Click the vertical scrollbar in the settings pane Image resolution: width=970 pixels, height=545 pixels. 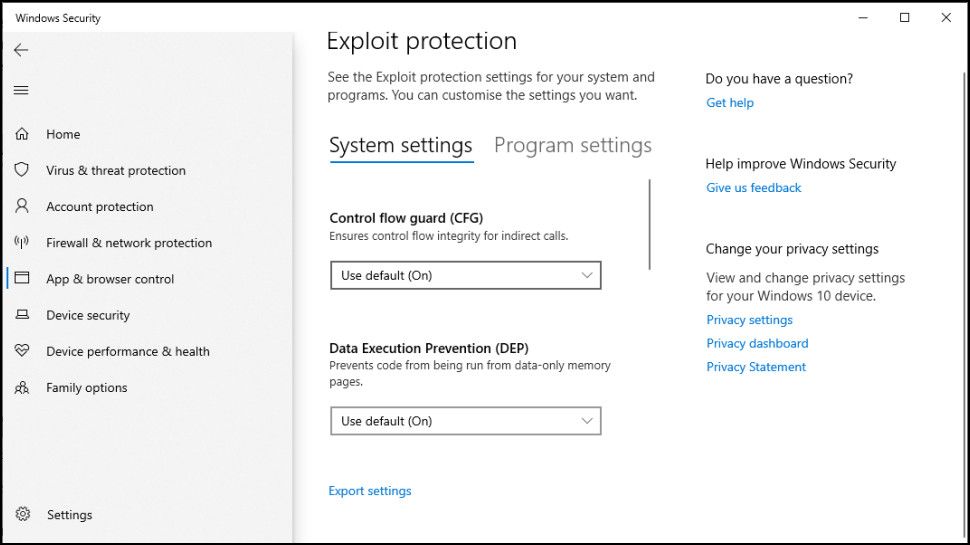click(650, 225)
